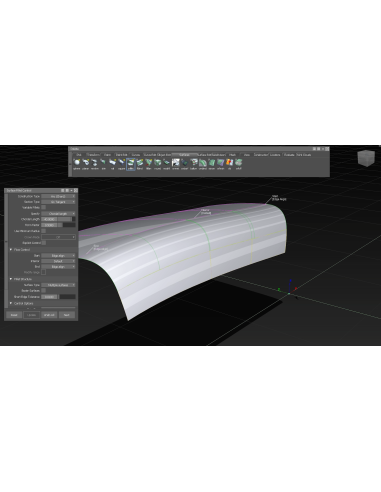Toggle the Use Minimum Radius checkbox
Image resolution: width=381 pixels, height=492 pixels.
click(43, 231)
